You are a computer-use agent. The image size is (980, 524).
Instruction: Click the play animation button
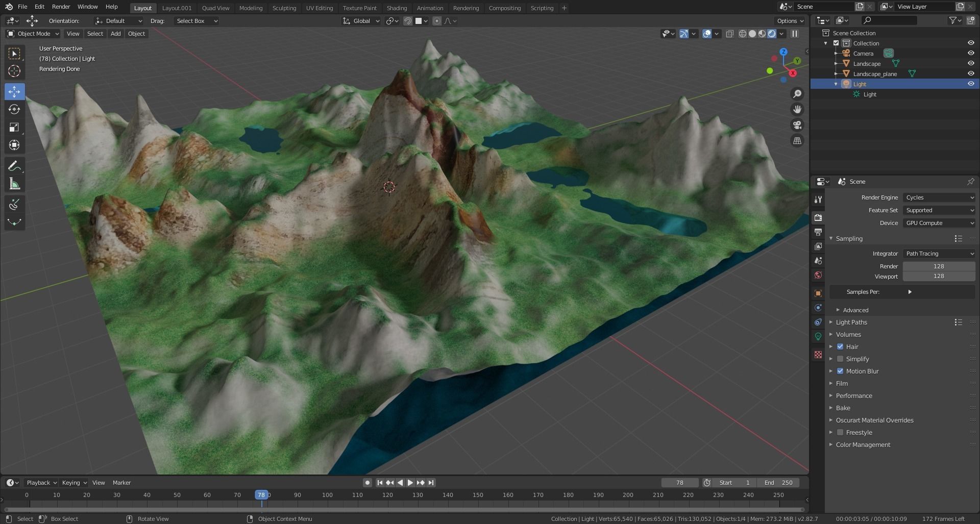pos(410,483)
